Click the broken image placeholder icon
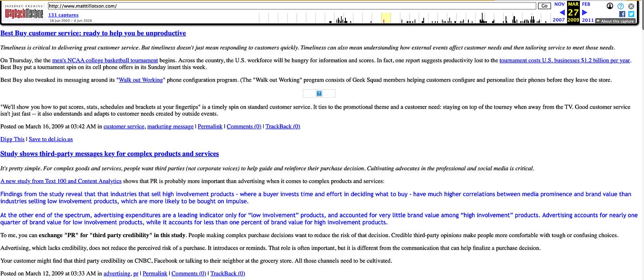The image size is (644, 280). tap(319, 94)
